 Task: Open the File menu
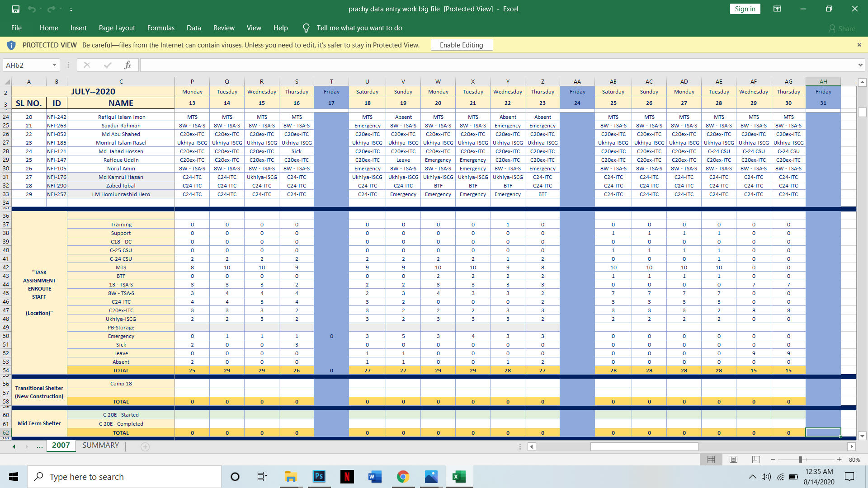(17, 28)
